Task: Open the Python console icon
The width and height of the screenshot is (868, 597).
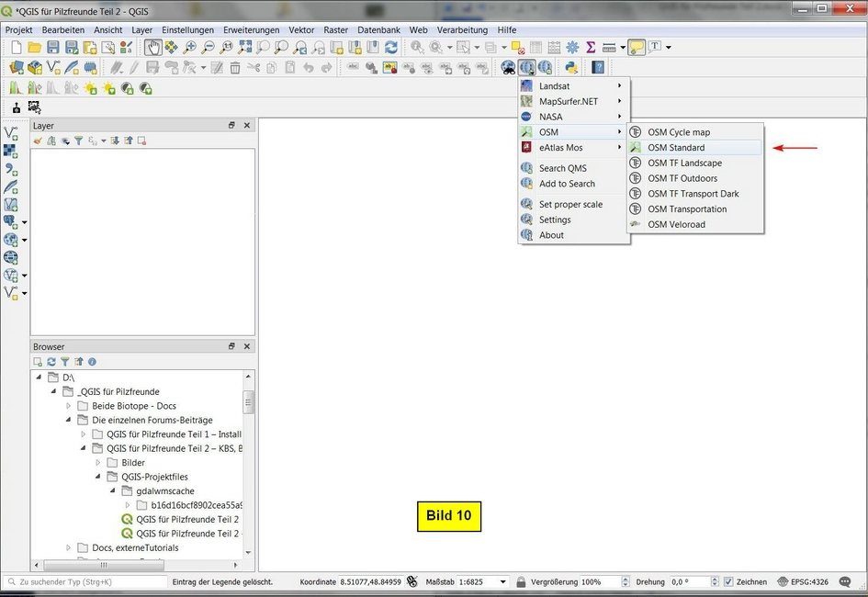Action: click(571, 67)
